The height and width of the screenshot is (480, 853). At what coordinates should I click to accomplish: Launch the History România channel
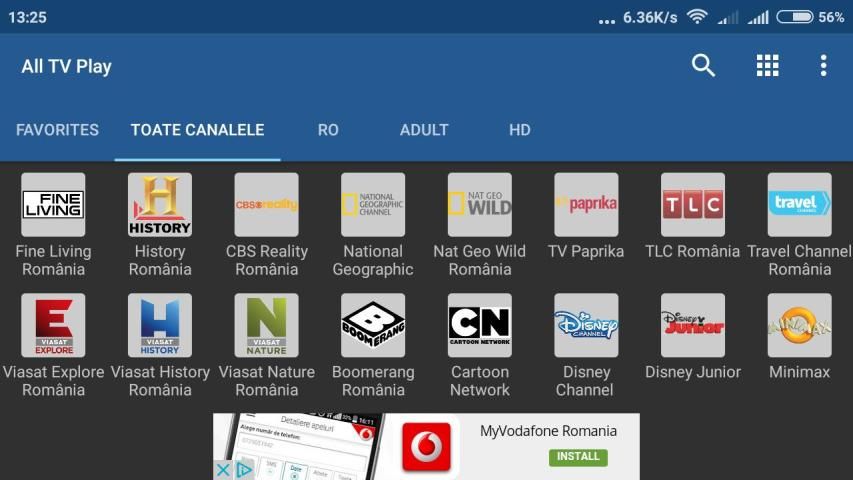pyautogui.click(x=160, y=205)
